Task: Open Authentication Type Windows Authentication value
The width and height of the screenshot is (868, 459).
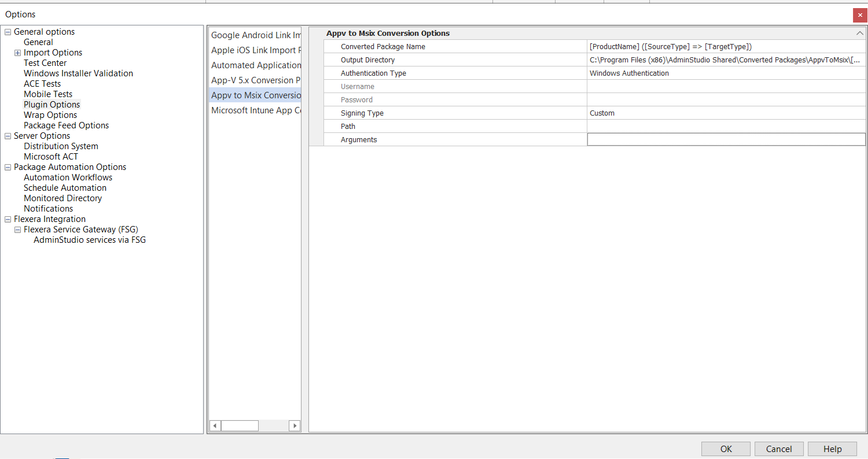Action: 726,73
